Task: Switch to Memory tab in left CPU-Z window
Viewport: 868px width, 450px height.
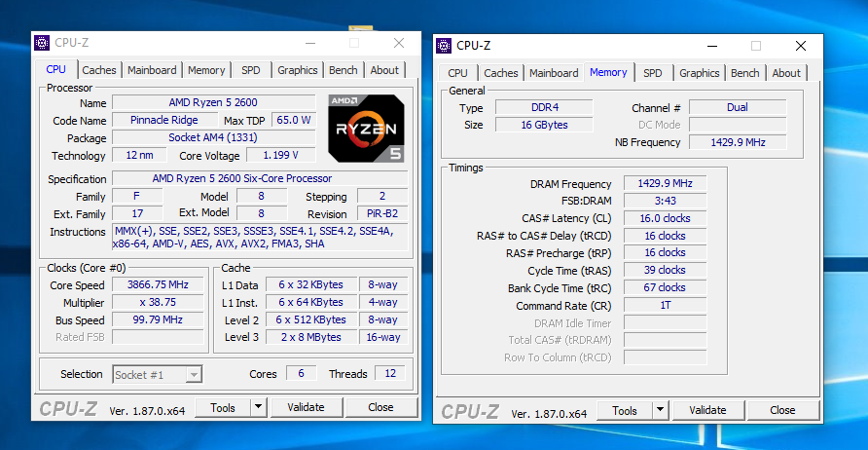Action: point(206,70)
